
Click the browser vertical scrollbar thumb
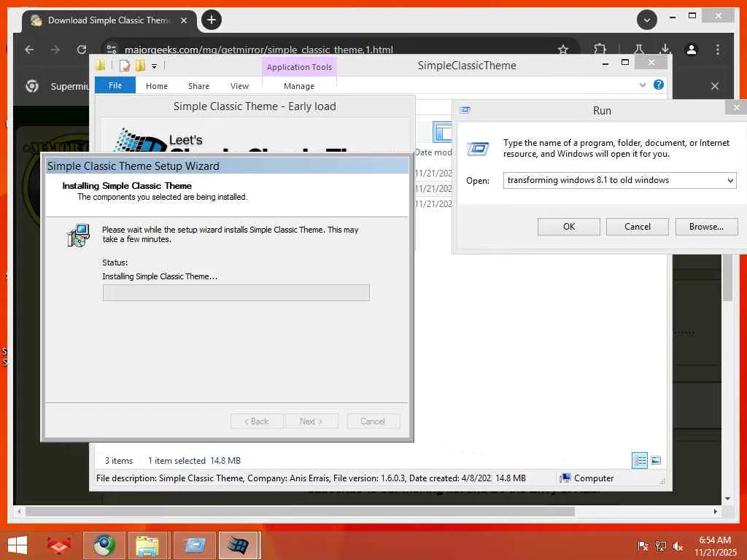(727, 278)
